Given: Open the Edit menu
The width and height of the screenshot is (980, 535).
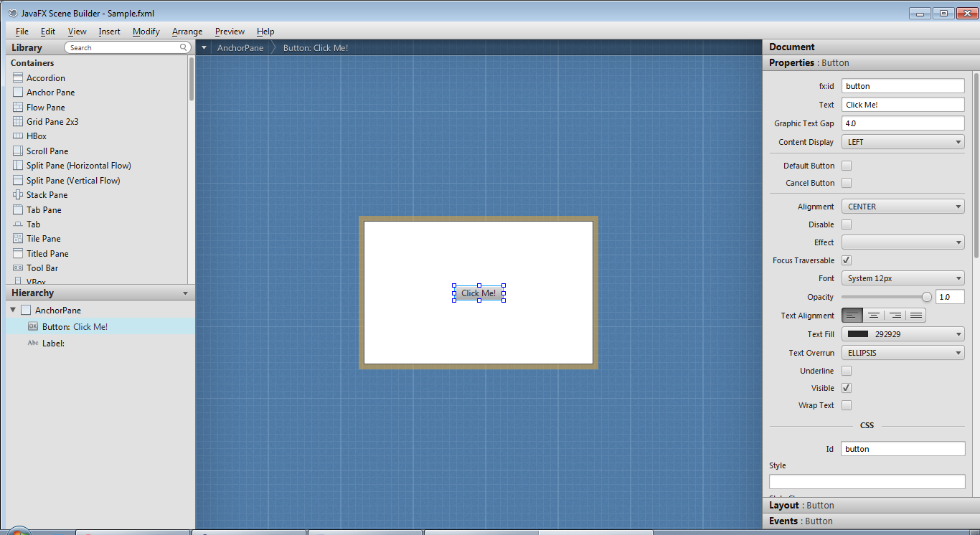Looking at the screenshot, I should (48, 32).
